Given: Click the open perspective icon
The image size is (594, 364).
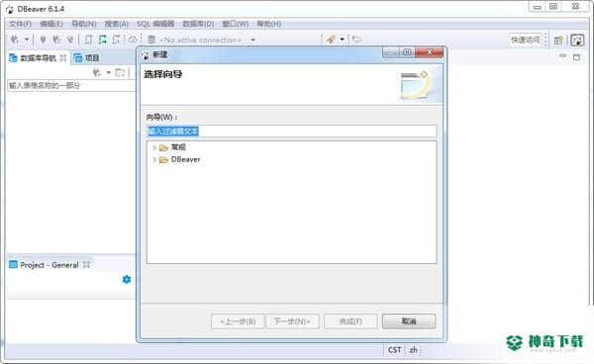Looking at the screenshot, I should (x=558, y=41).
